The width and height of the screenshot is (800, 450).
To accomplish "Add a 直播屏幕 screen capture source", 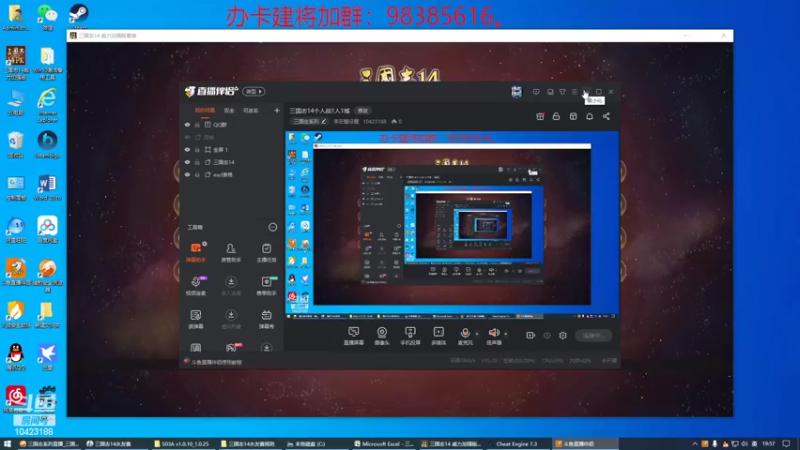I will coord(354,336).
